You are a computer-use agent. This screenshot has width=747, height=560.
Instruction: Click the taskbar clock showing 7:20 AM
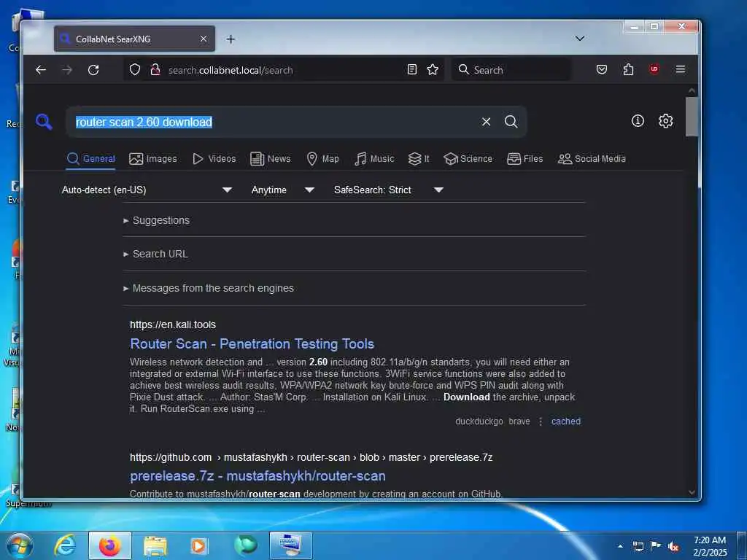pyautogui.click(x=710, y=546)
